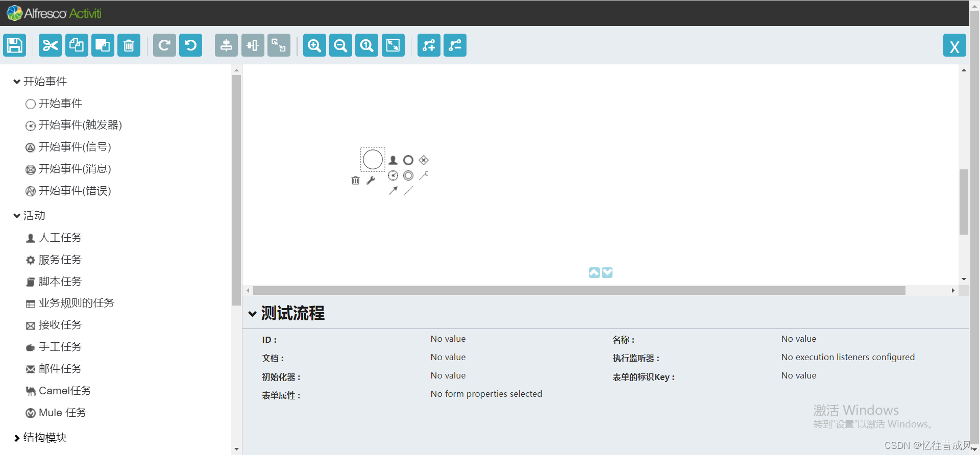Viewport: 980px width, 455px height.
Task: Select 手工任务 in the palette
Action: pos(54,347)
